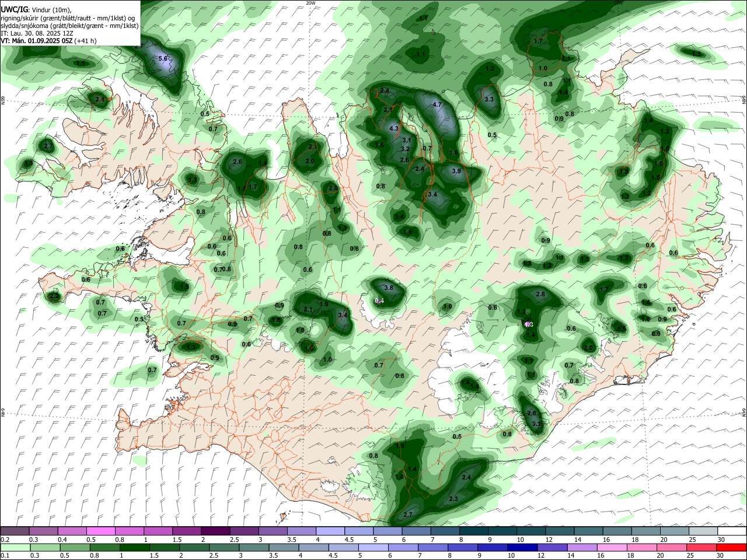Click the darkest purple 2 mm snow legend swatch

215,531
